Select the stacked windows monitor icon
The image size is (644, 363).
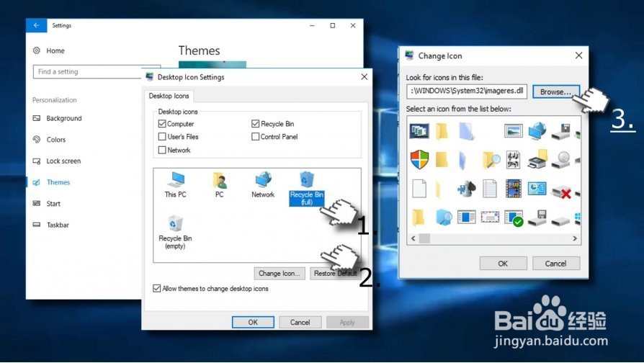tap(419, 131)
